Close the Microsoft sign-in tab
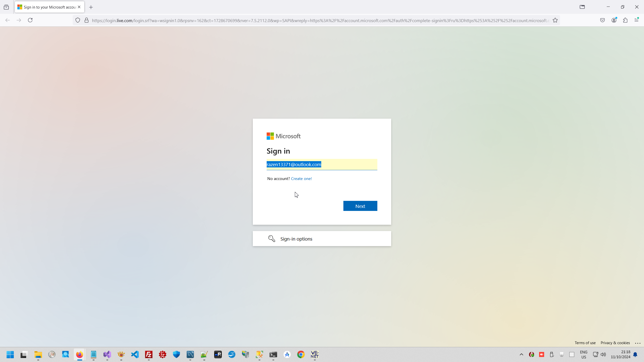This screenshot has height=362, width=644. (x=79, y=7)
